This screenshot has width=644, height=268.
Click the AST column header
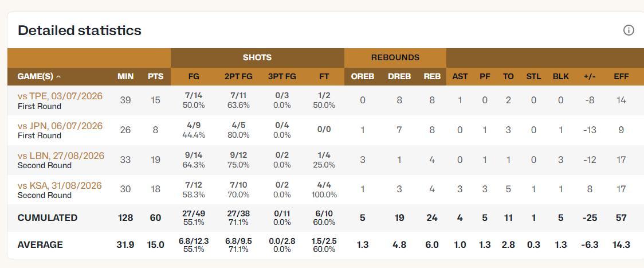(460, 76)
